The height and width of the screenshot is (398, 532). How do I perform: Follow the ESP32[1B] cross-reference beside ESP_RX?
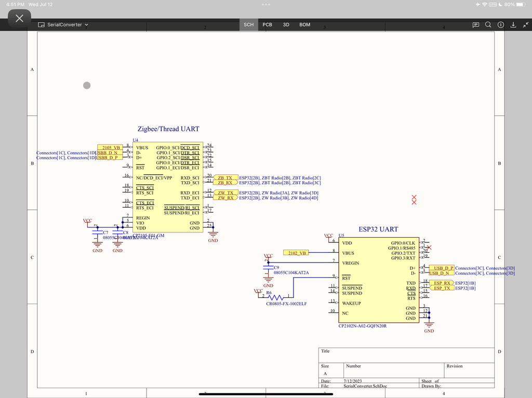465,283
